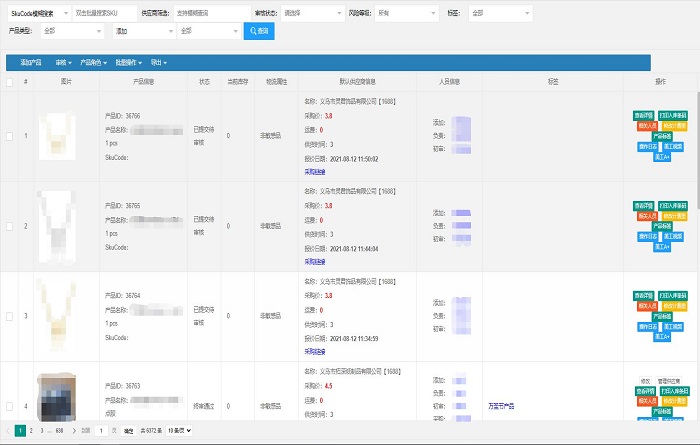Click the product thumbnail in row 4
The image size is (700, 445).
point(56,397)
